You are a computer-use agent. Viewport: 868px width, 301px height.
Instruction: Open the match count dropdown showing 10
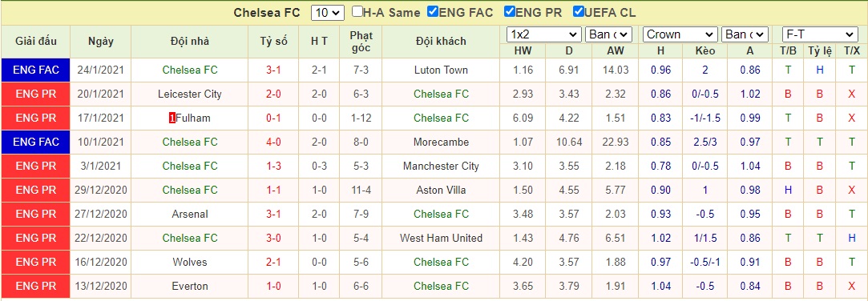(328, 13)
